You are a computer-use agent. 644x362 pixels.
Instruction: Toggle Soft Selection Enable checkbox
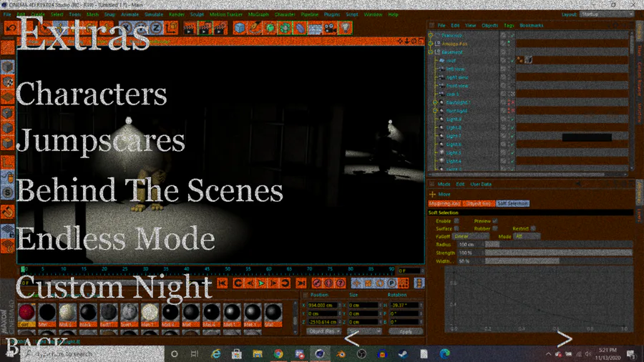click(x=457, y=221)
